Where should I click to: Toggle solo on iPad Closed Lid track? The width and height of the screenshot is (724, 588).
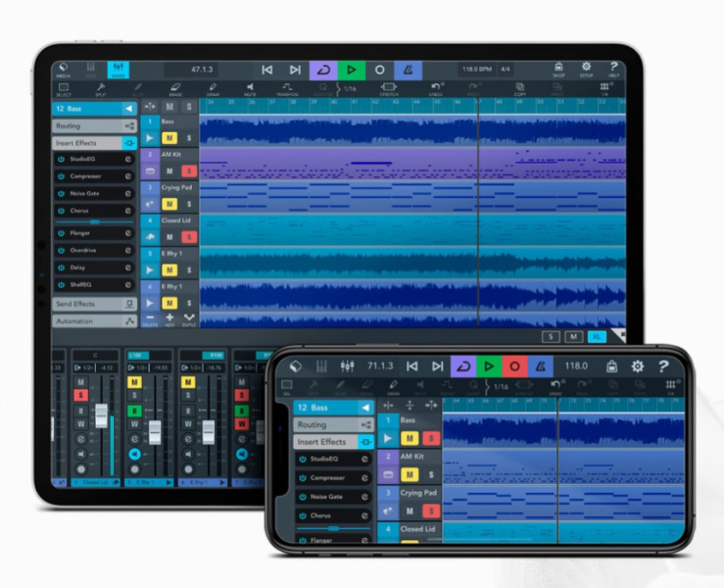point(189,237)
